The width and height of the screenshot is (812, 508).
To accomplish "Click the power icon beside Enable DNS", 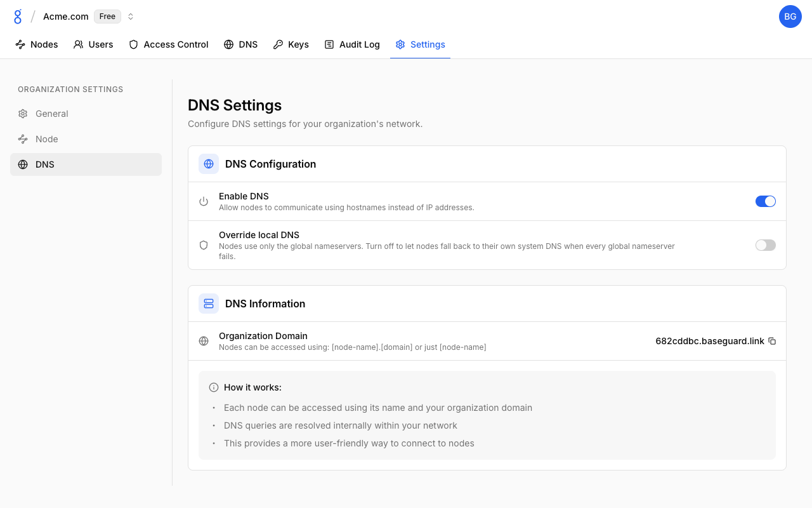I will (x=204, y=201).
